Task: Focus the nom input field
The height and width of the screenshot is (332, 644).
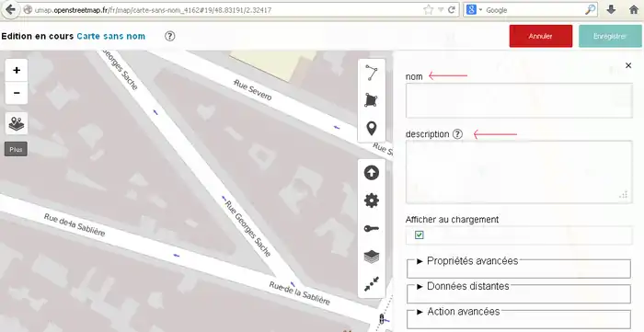Action: coord(519,100)
